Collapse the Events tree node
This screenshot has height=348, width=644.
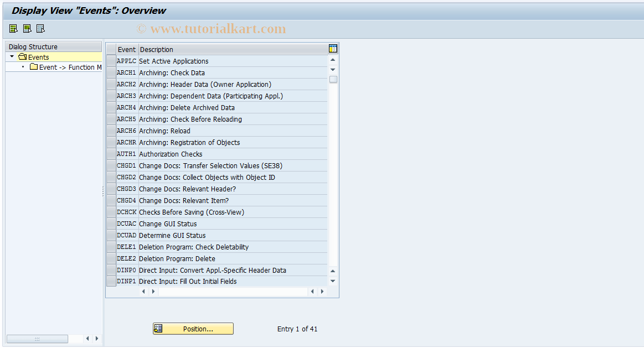[x=11, y=56]
